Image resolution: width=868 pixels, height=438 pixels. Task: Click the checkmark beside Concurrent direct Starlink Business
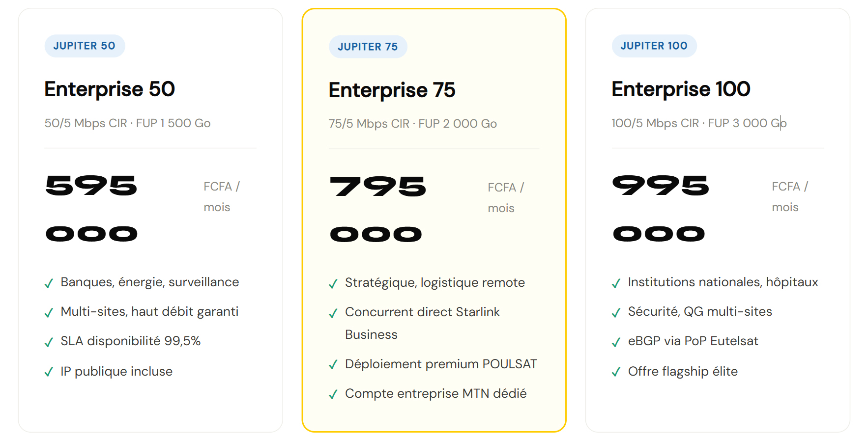(333, 313)
